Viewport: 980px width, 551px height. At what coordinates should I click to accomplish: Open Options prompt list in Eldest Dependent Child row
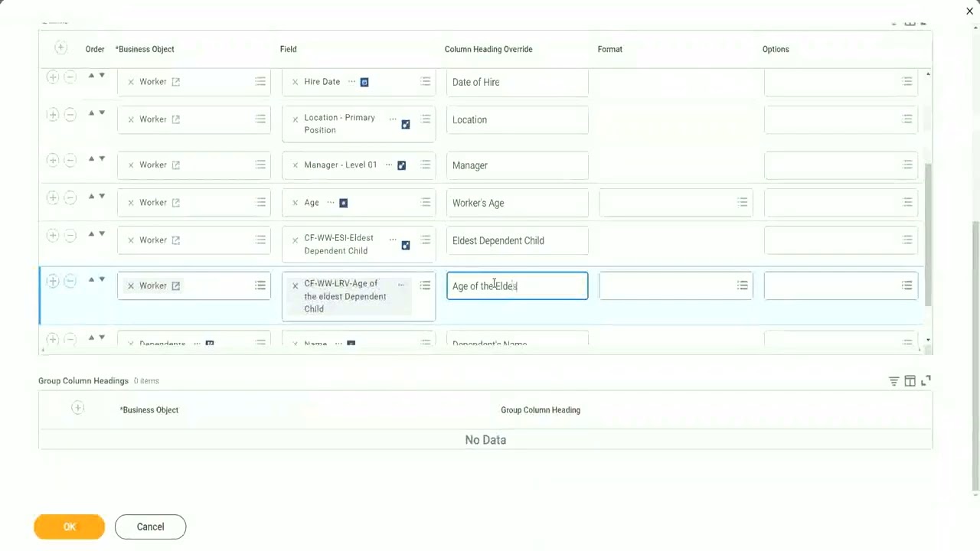point(906,240)
